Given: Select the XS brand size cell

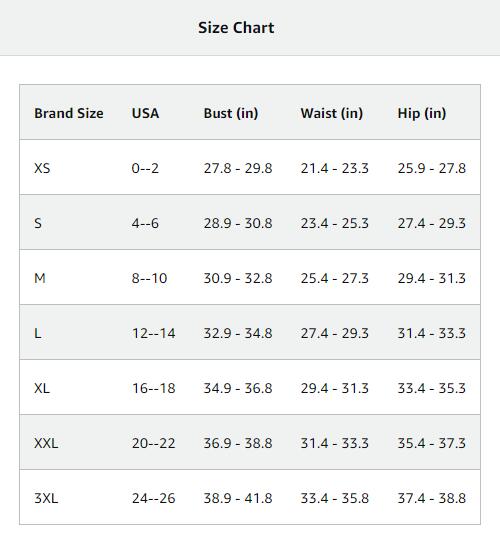Looking at the screenshot, I should tap(42, 168).
